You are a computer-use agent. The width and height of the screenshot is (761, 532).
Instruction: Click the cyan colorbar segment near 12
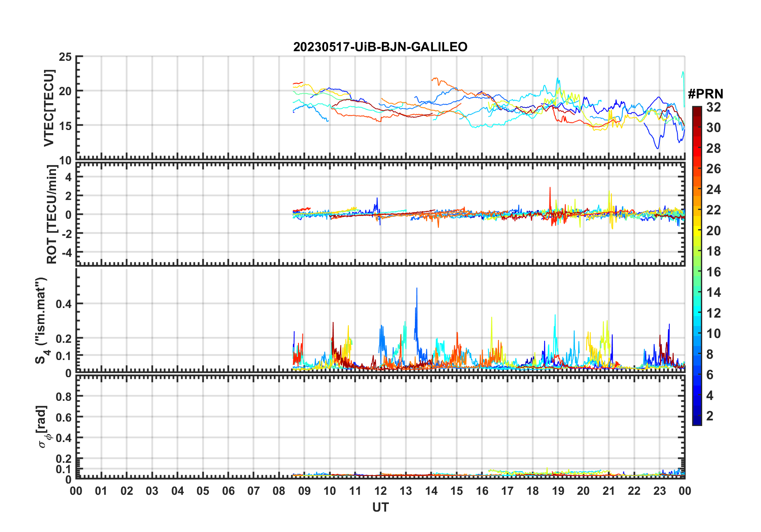[x=697, y=313]
